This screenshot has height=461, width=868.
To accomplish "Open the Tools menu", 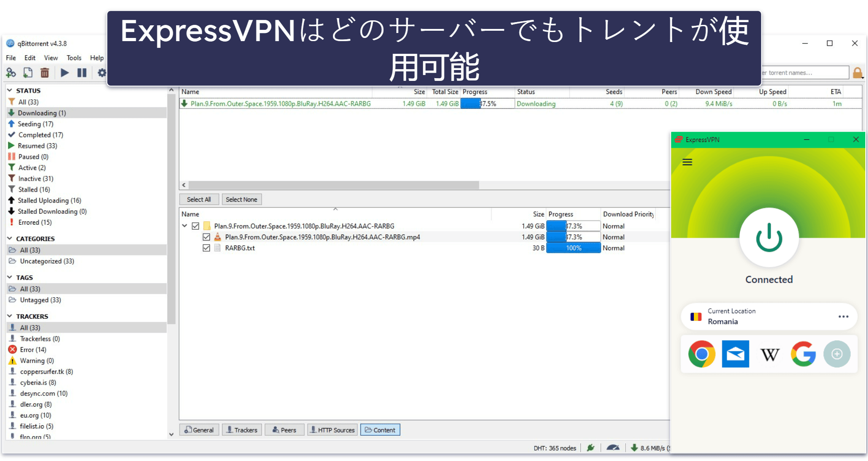I will [x=74, y=58].
